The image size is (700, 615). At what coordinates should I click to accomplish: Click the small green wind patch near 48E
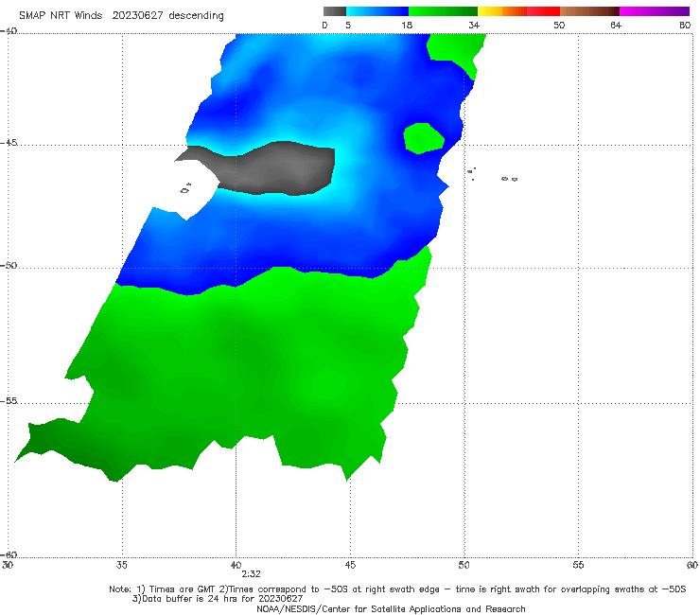coord(423,138)
